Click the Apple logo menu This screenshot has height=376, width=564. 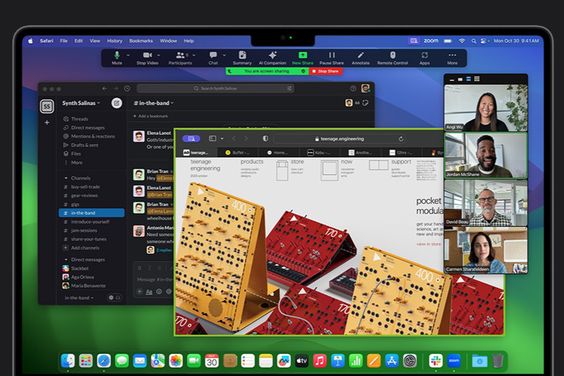click(31, 41)
